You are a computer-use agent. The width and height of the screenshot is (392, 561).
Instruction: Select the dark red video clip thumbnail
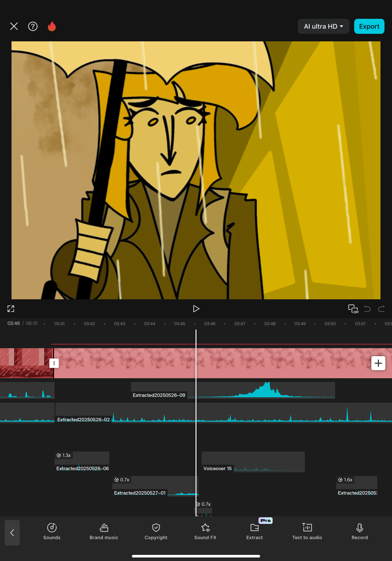click(26, 363)
